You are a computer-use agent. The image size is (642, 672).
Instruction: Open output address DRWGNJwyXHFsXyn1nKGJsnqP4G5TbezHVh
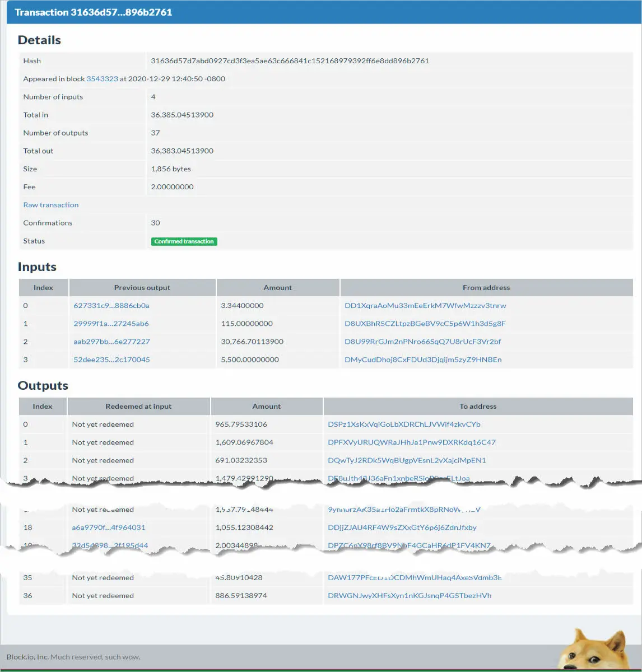point(410,596)
